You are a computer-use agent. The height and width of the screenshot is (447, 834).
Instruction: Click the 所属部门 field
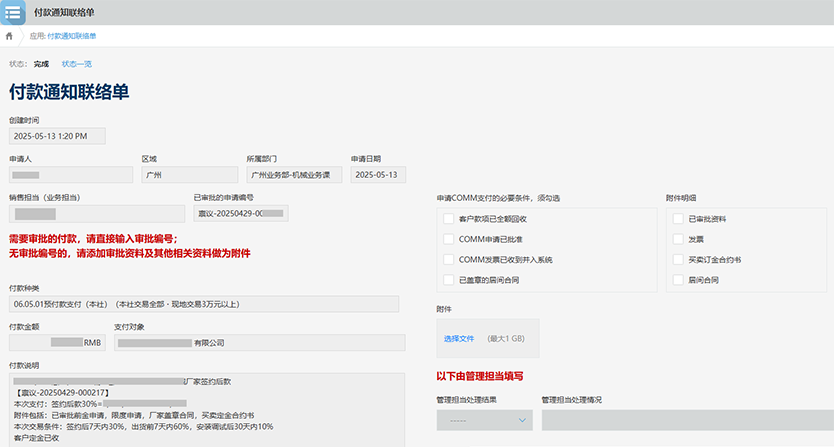[294, 175]
